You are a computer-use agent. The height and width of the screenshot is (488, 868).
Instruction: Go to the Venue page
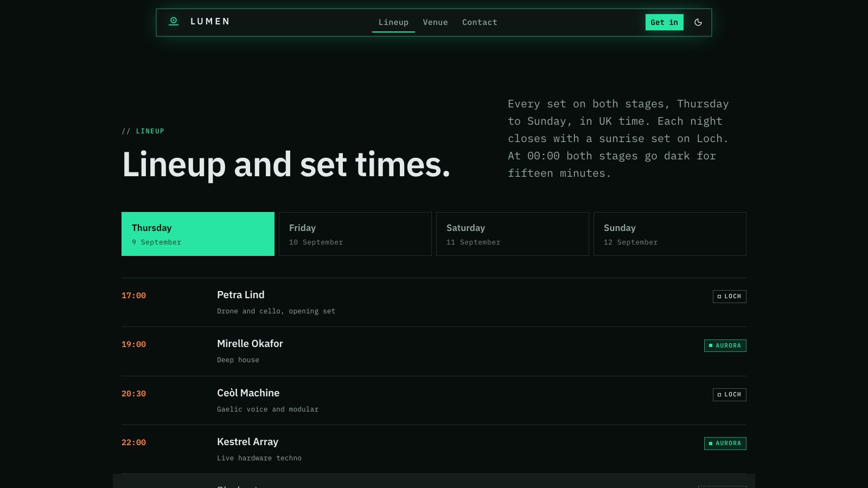[x=435, y=22]
